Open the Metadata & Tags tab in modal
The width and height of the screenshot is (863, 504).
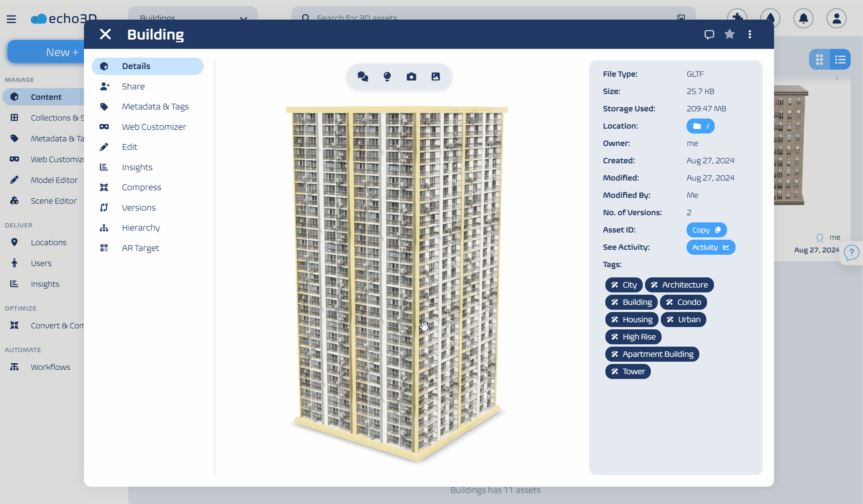pyautogui.click(x=155, y=107)
